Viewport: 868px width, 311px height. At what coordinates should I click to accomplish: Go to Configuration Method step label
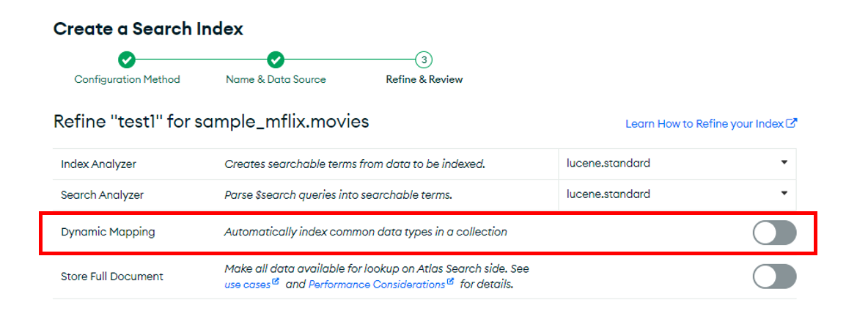[128, 79]
